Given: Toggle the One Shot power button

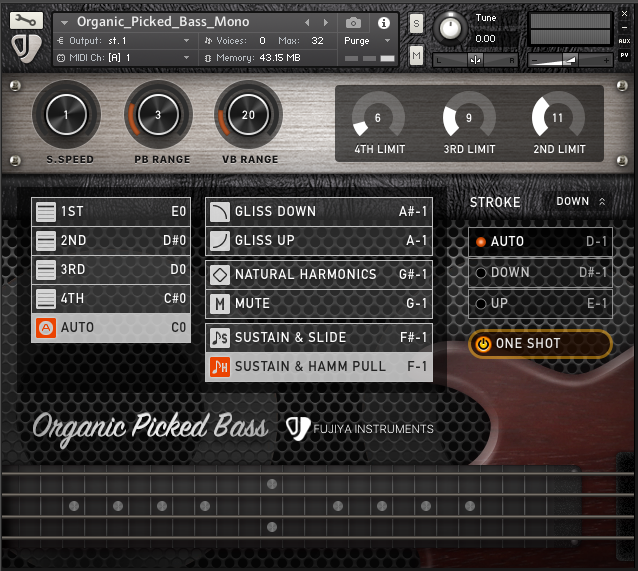Looking at the screenshot, I should click(x=484, y=344).
